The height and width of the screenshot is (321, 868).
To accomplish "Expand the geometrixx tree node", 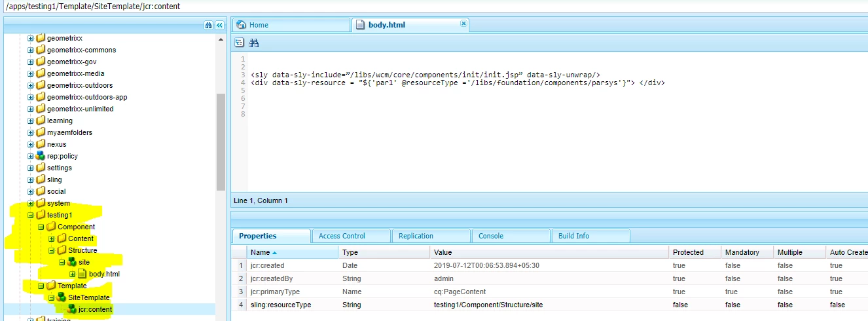I will tap(30, 38).
